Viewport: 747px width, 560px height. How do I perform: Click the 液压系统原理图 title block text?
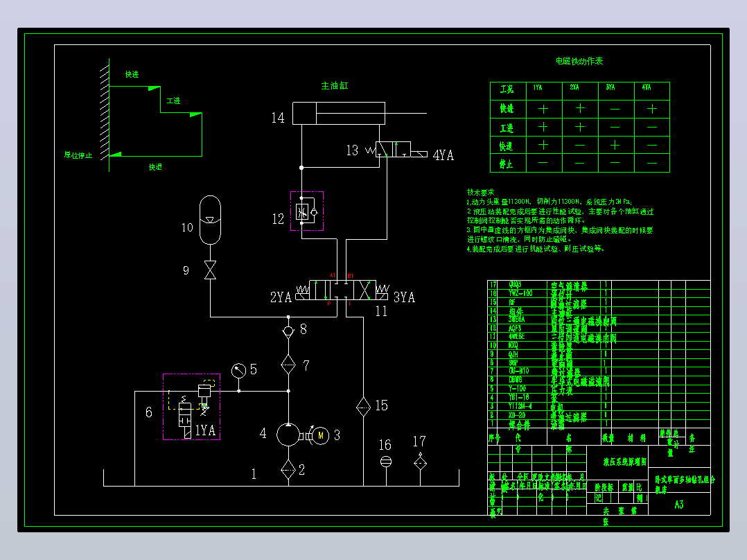pos(624,462)
